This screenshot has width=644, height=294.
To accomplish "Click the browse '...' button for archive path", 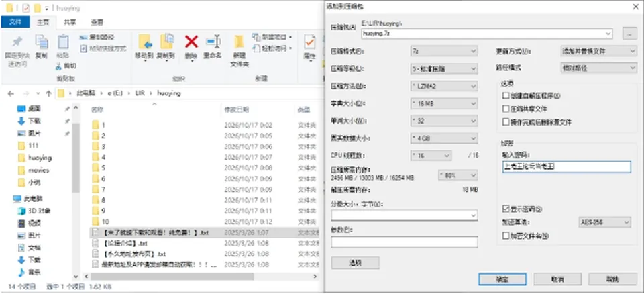I will tap(630, 34).
